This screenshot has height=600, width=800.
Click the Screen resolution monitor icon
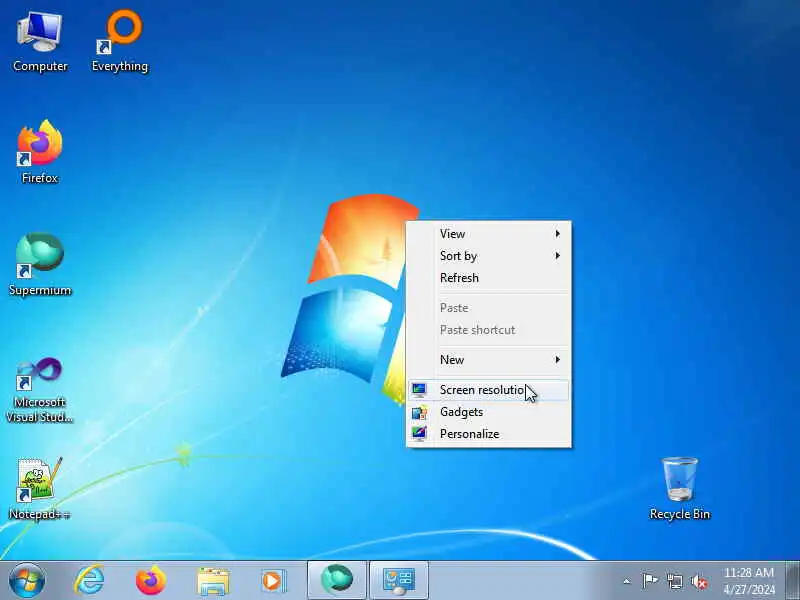[x=419, y=390]
